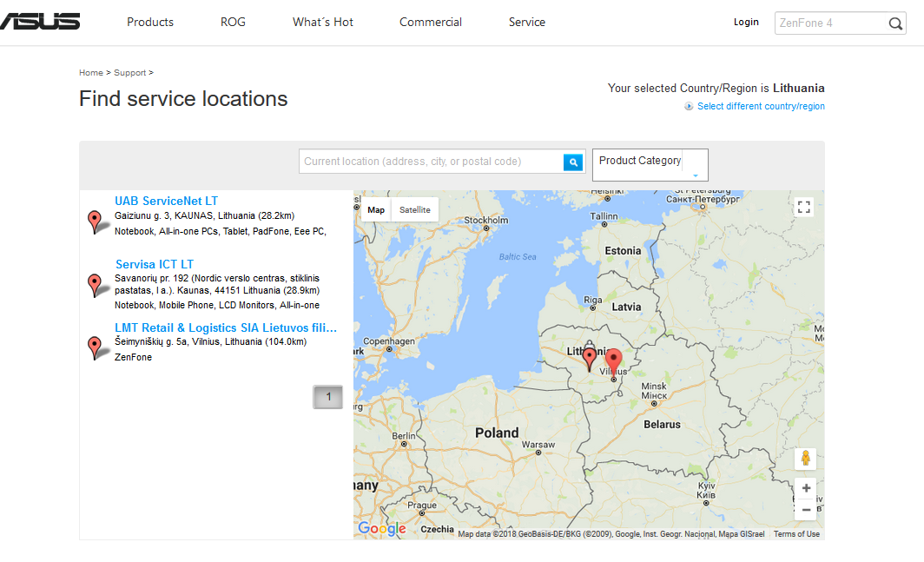Click the header search magnifier icon
This screenshot has height=562, width=924.
pyautogui.click(x=895, y=23)
